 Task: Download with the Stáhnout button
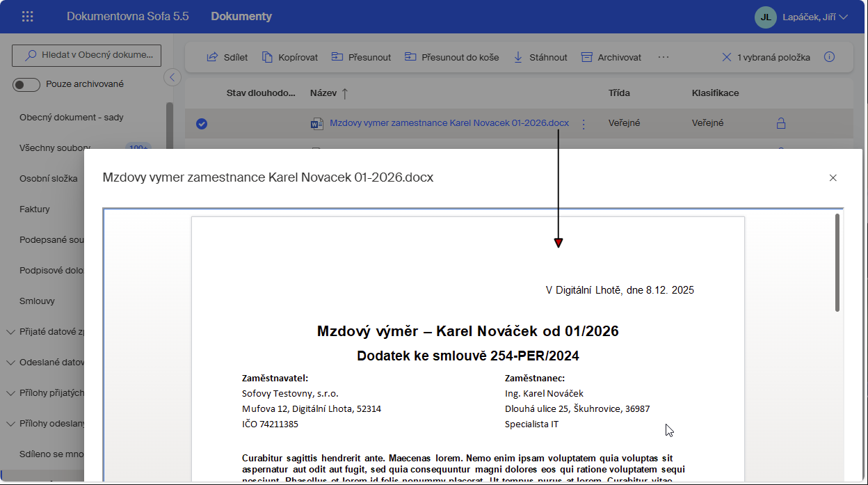coord(540,57)
